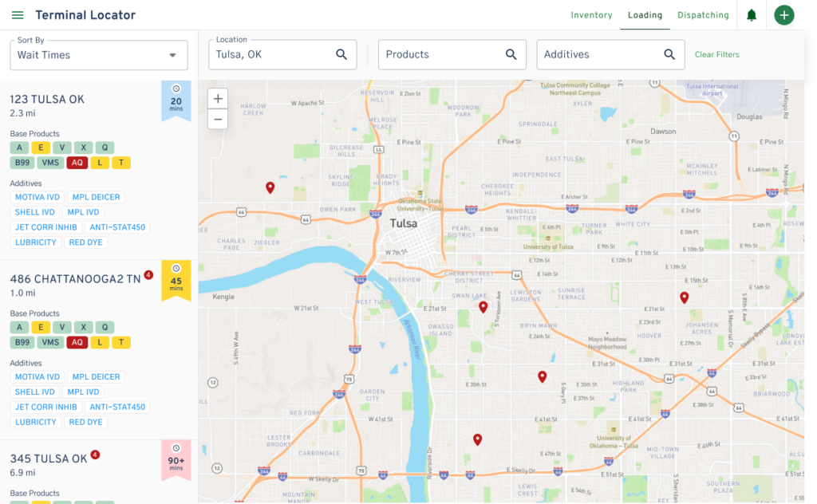Click MPL DEICER additive under 123 TULSA OK
This screenshot has height=504, width=817.
click(96, 197)
